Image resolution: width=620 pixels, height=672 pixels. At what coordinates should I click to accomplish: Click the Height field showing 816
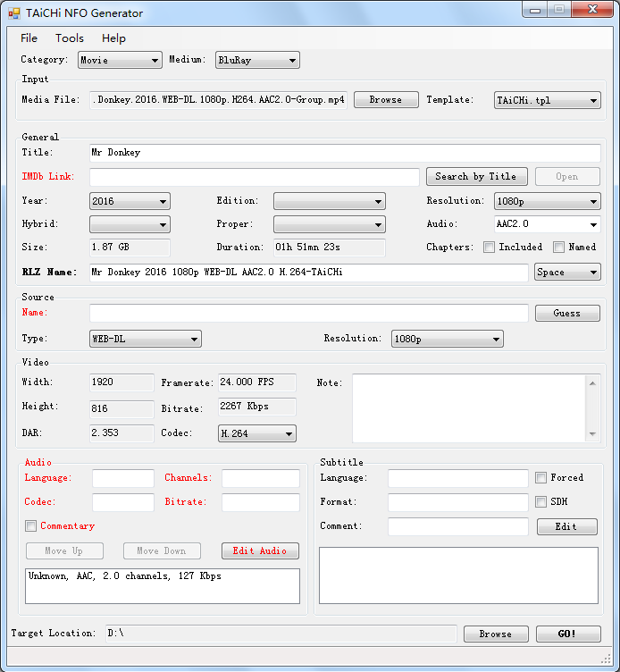click(x=121, y=409)
